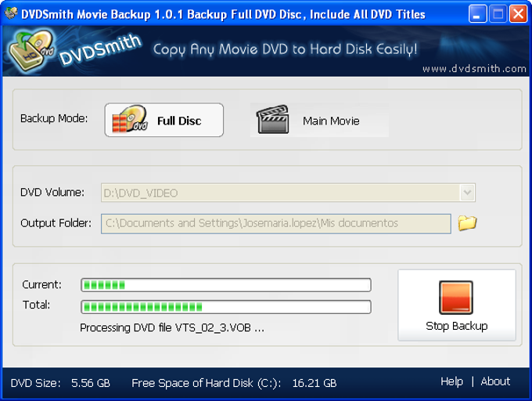Image resolution: width=532 pixels, height=401 pixels.
Task: Open the Help link
Action: click(x=451, y=381)
